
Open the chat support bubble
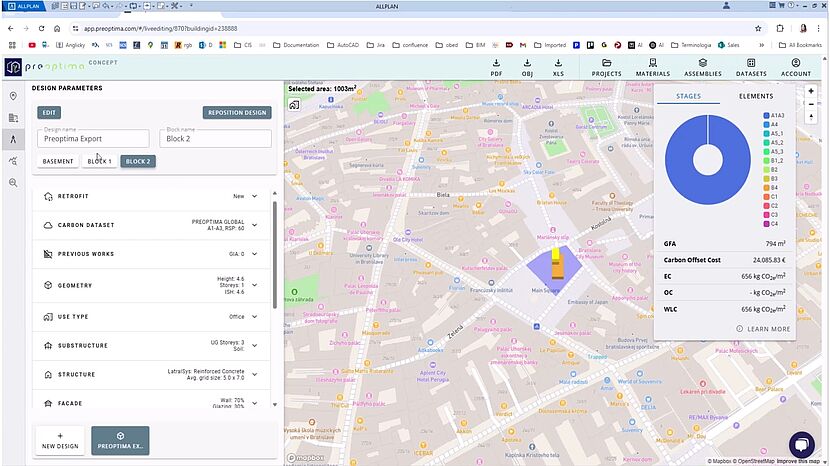coord(802,445)
